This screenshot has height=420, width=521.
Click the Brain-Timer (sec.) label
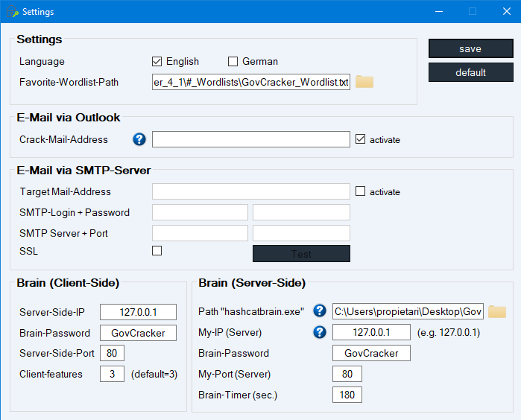tap(238, 395)
